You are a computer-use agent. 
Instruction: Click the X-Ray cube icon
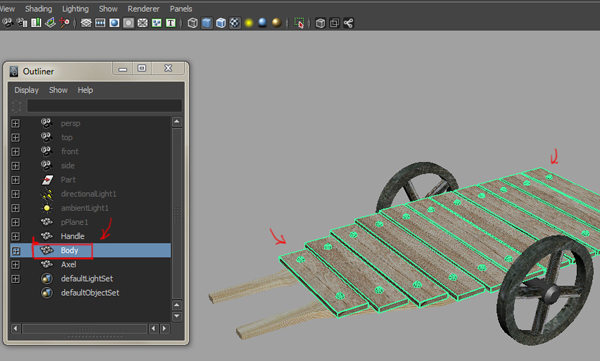coord(320,23)
